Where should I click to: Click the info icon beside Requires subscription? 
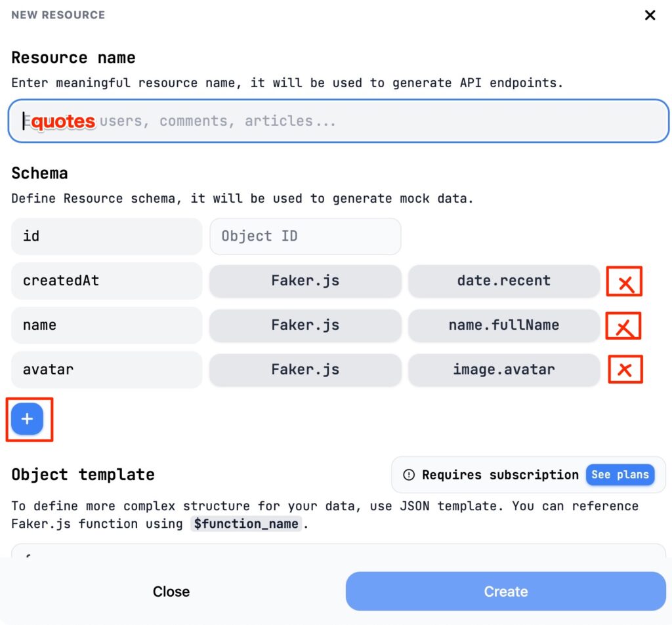[x=409, y=475]
